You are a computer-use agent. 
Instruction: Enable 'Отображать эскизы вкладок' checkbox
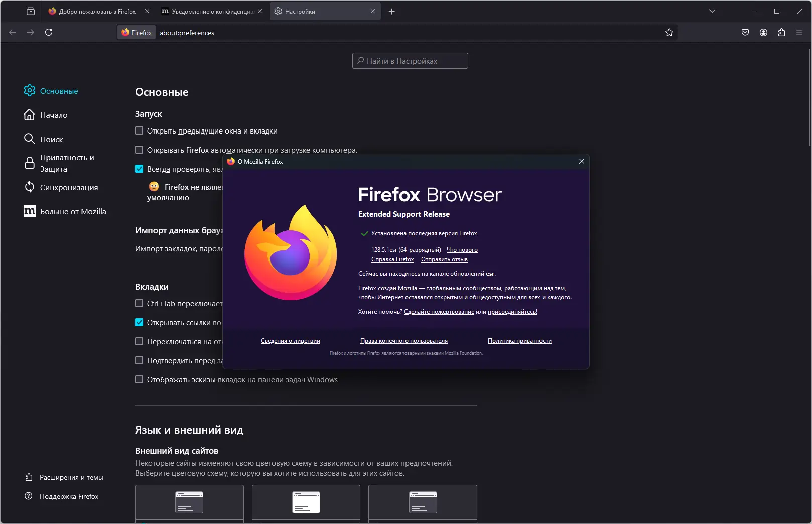139,379
